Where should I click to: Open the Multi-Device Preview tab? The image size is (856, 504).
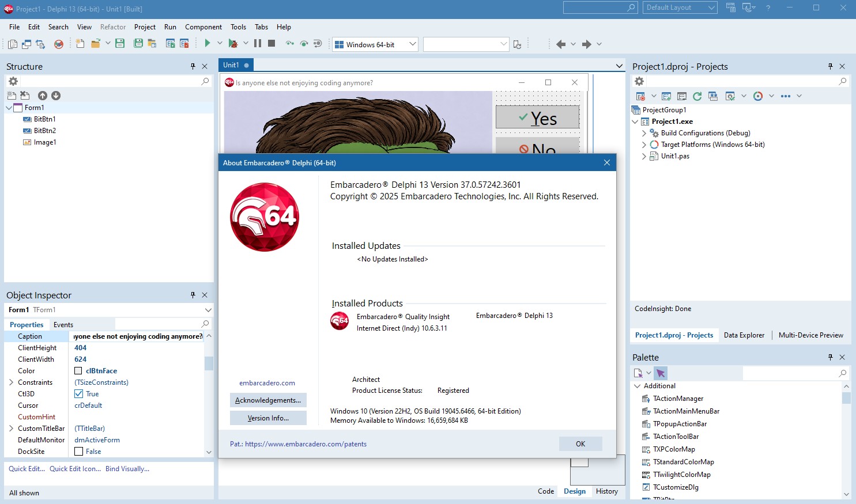pyautogui.click(x=811, y=335)
